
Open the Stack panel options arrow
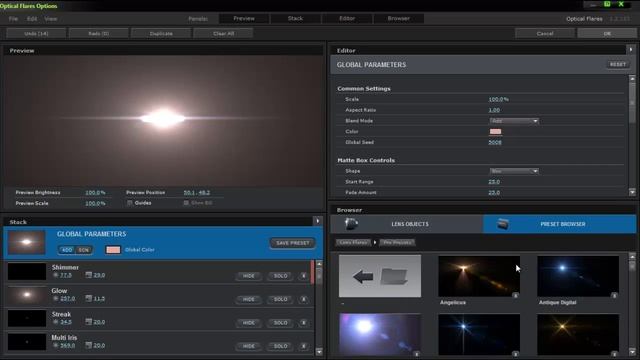coord(318,221)
